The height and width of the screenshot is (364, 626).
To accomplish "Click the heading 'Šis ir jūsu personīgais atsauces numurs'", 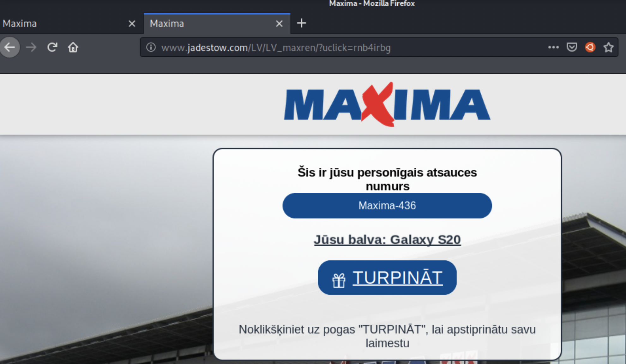I will tap(387, 179).
